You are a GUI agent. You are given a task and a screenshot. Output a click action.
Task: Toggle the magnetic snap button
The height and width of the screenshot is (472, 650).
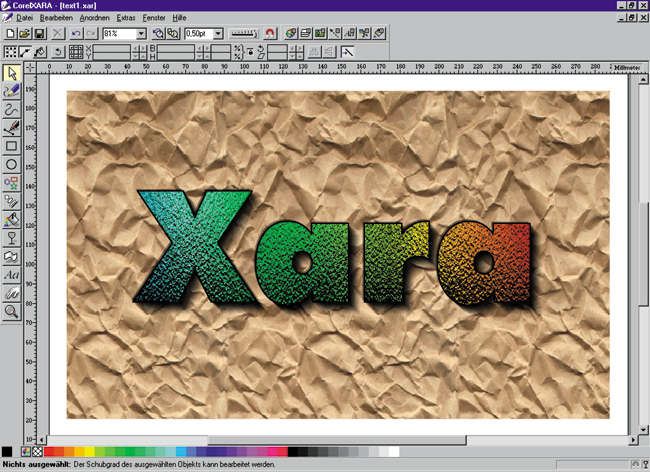coord(268,33)
